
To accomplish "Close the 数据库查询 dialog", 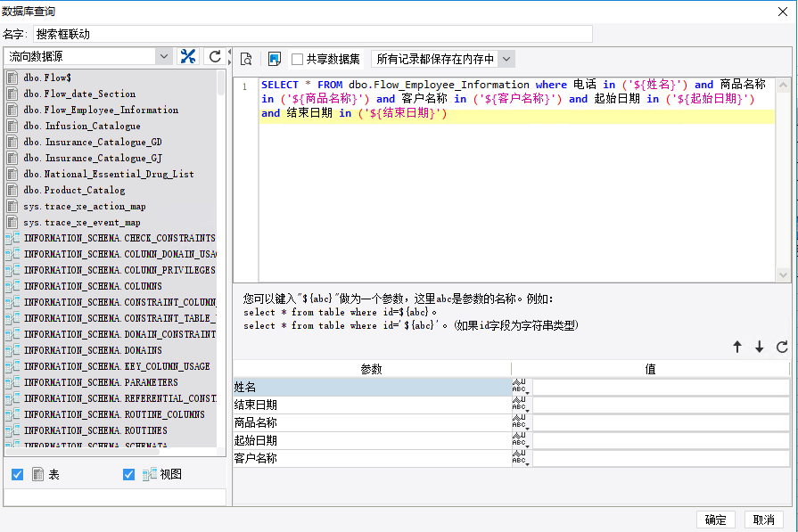I will point(783,12).
